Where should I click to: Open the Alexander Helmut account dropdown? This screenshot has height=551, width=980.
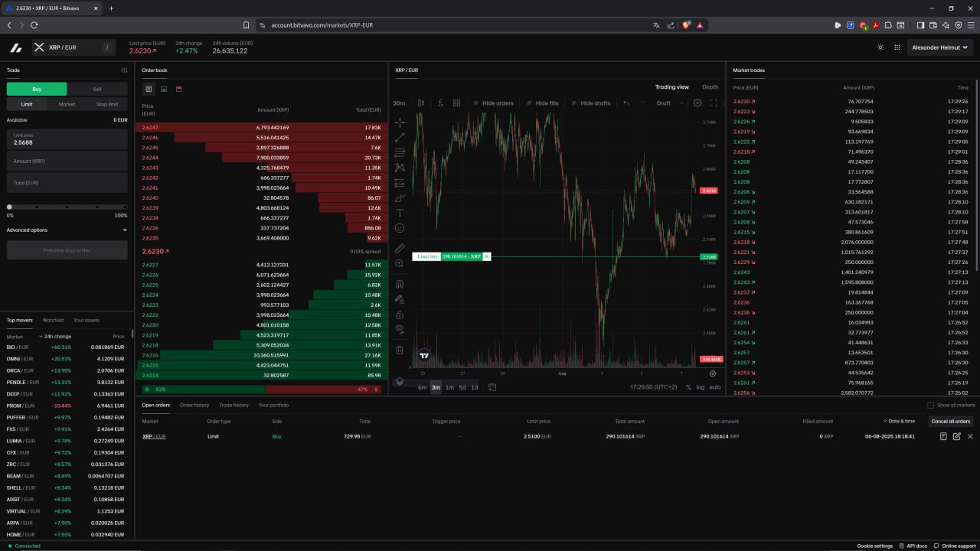[x=940, y=47]
